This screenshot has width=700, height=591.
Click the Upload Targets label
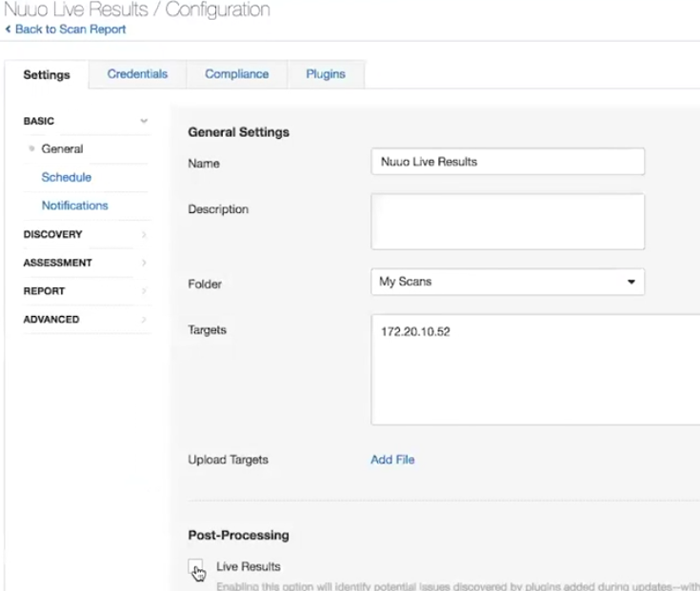[229, 460]
